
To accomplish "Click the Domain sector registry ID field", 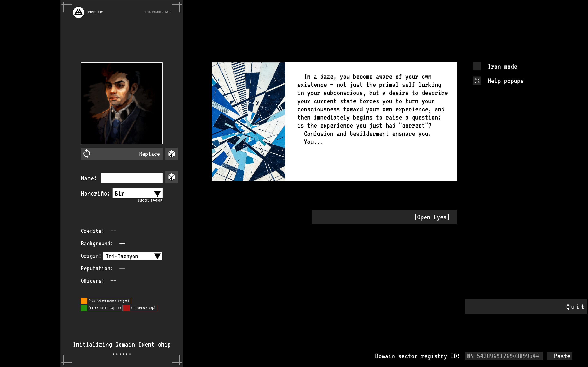I will tap(504, 356).
